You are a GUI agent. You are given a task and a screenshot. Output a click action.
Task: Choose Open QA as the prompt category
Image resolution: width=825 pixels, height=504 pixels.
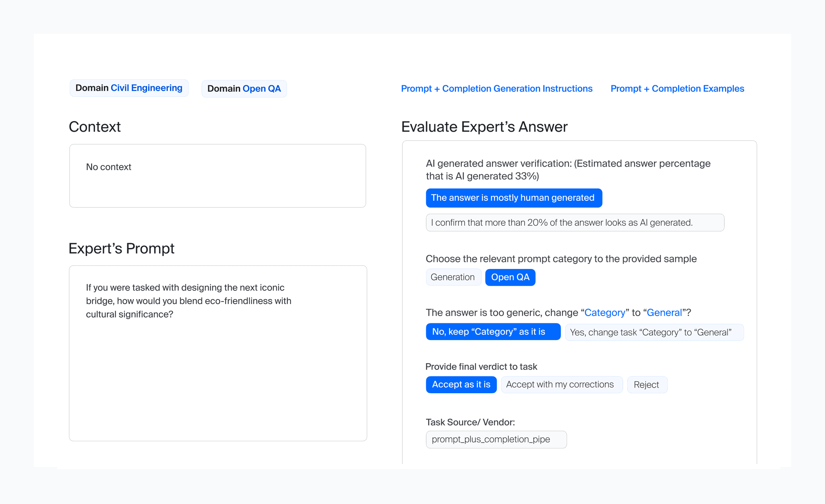(510, 277)
